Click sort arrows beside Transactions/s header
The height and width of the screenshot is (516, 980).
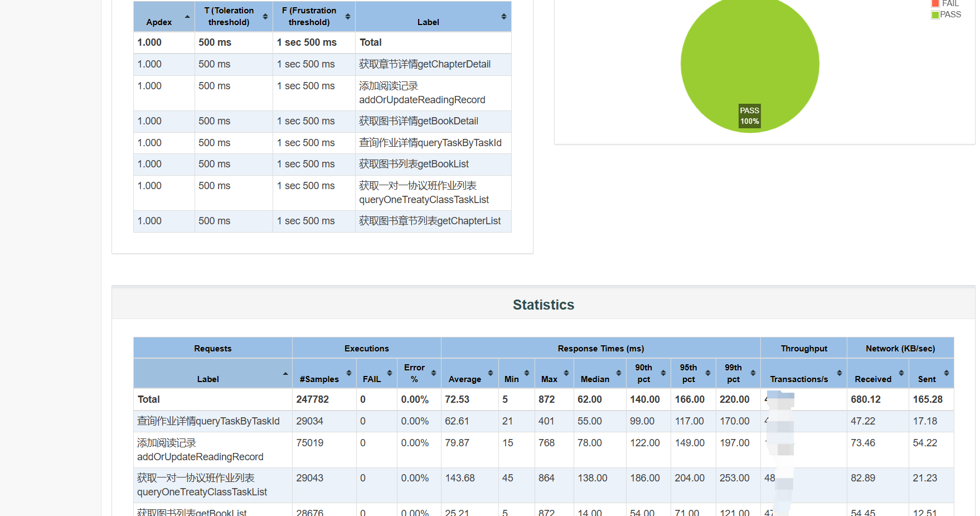840,373
